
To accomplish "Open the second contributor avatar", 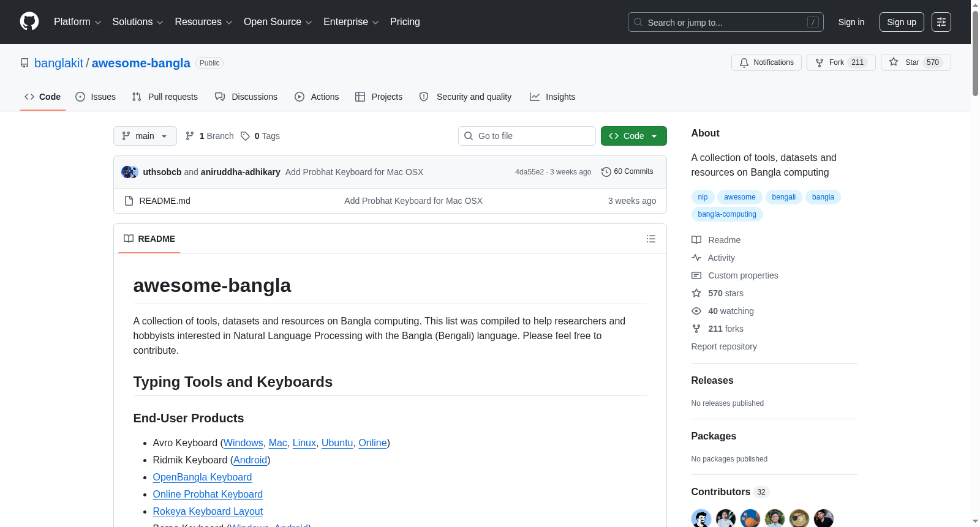I will click(726, 518).
